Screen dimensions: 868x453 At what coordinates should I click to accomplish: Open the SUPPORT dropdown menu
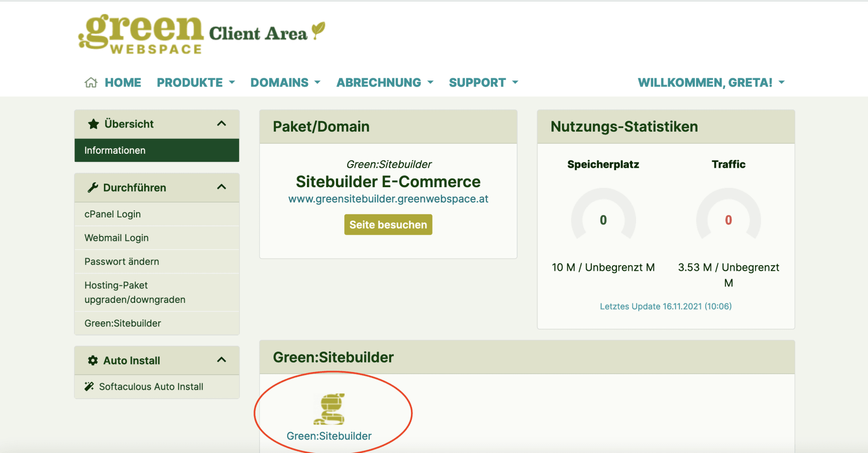[483, 82]
